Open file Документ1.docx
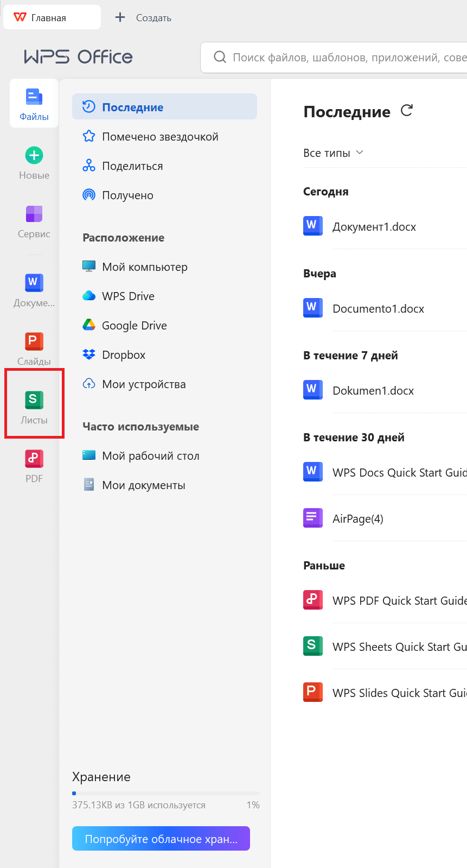467x868 pixels. [x=374, y=226]
